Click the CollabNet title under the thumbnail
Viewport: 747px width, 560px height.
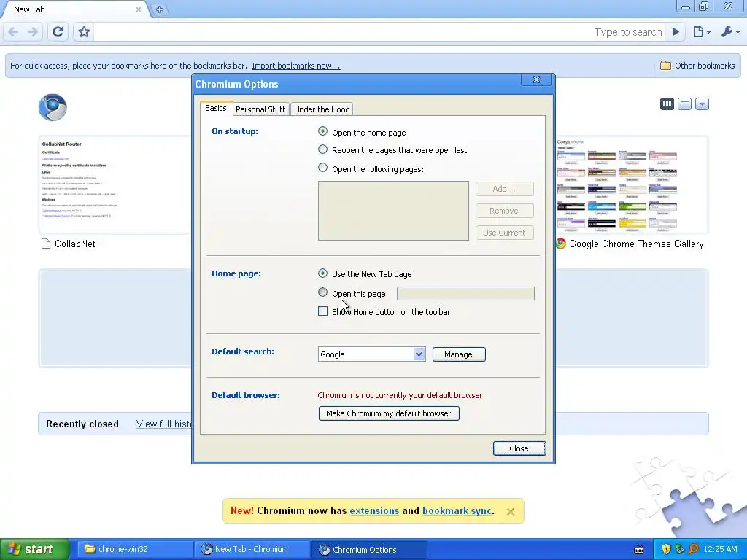pyautogui.click(x=75, y=244)
